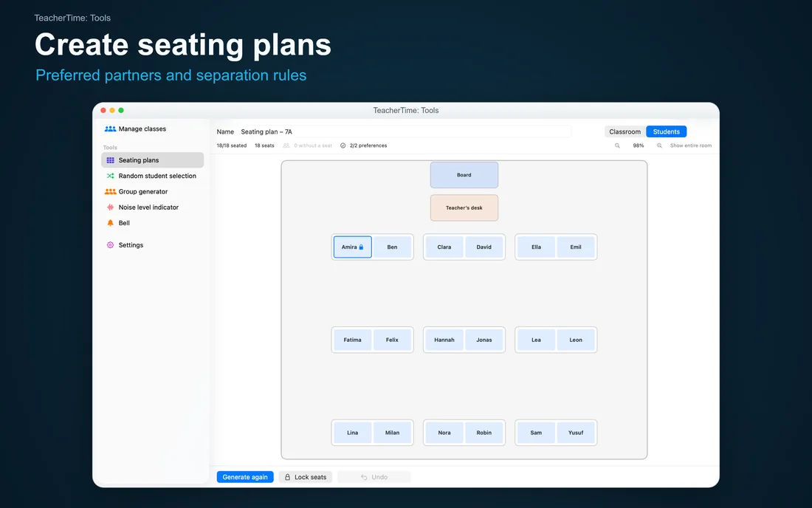Select Emil's seat
Viewport: 812px width, 508px height.
point(576,247)
